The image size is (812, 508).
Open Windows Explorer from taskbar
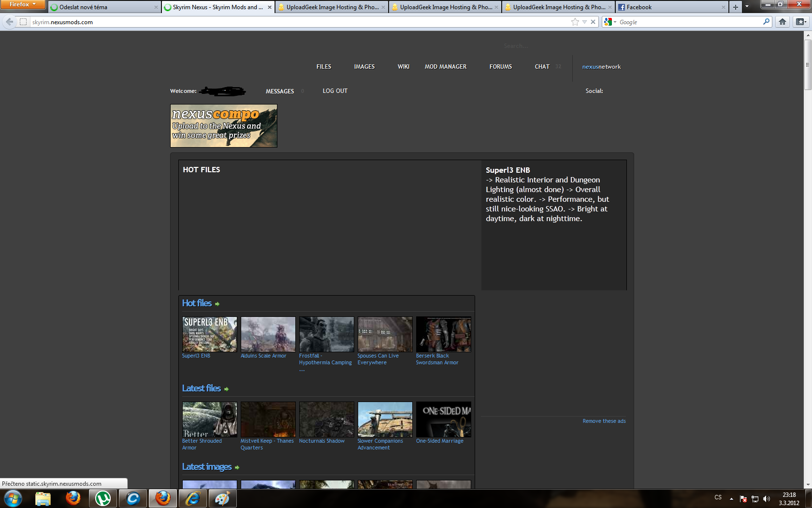(x=43, y=498)
